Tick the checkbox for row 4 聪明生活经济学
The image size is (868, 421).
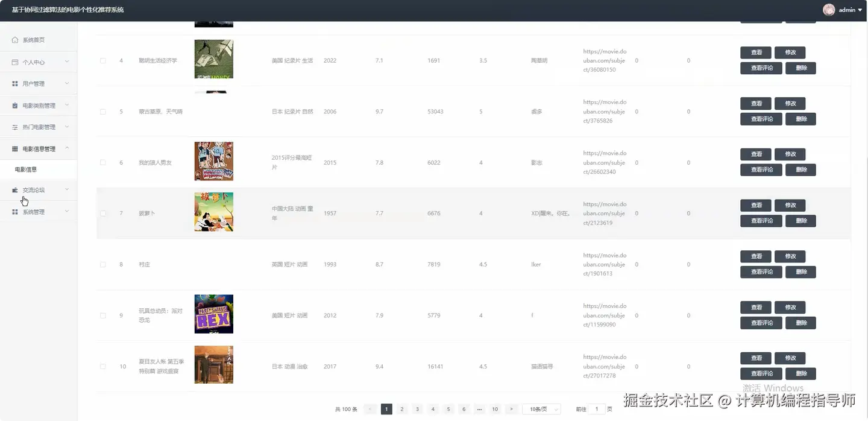(x=103, y=61)
